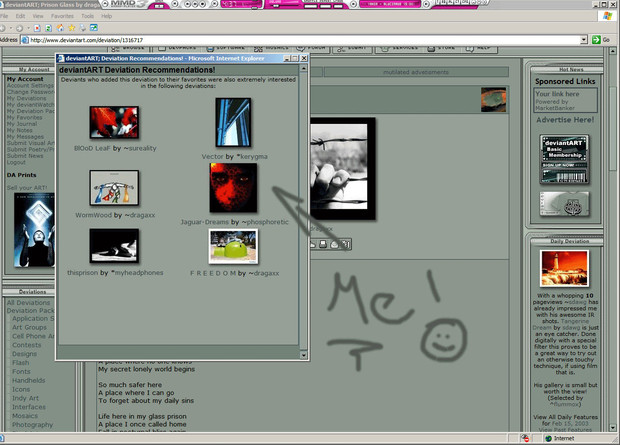Open BlOoD LeaF thumbnail in recommendations
Image resolution: width=620 pixels, height=445 pixels.
[x=114, y=122]
